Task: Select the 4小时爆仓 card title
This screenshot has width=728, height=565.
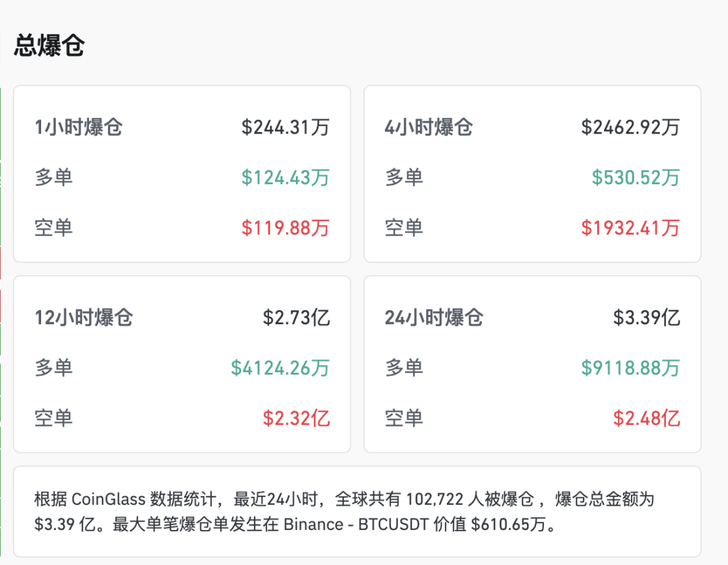Action: point(429,127)
